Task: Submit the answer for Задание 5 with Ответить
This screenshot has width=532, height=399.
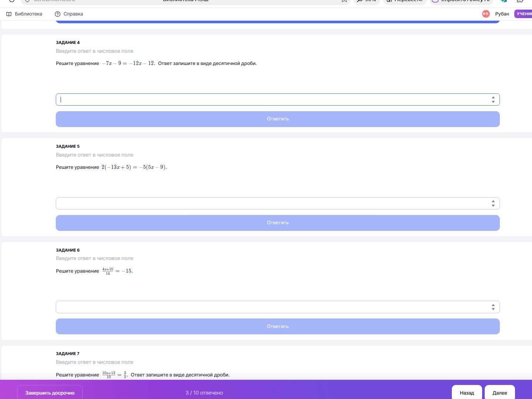Action: [277, 223]
